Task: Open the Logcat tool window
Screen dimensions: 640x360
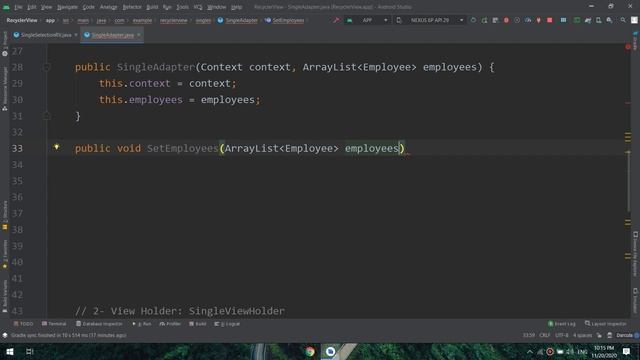Action: [227, 324]
